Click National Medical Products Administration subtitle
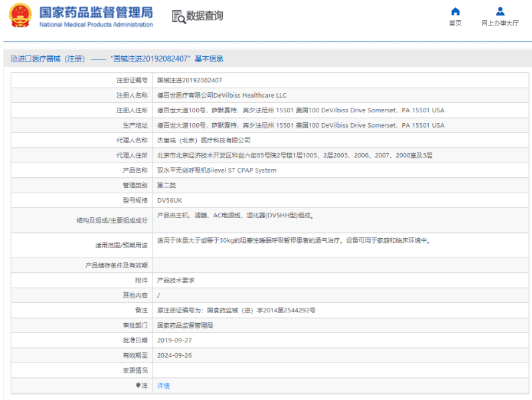Image resolution: width=532 pixels, height=400 pixels. click(x=96, y=25)
